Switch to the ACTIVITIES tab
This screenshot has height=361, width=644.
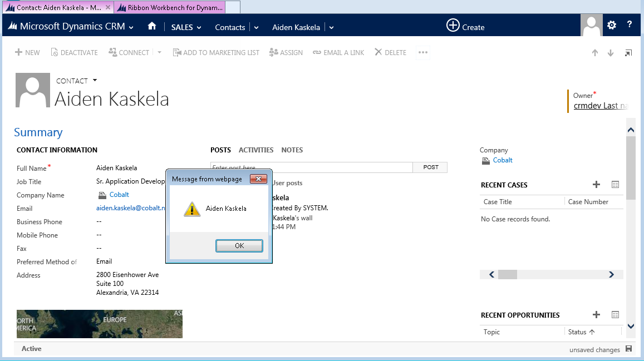(x=256, y=150)
